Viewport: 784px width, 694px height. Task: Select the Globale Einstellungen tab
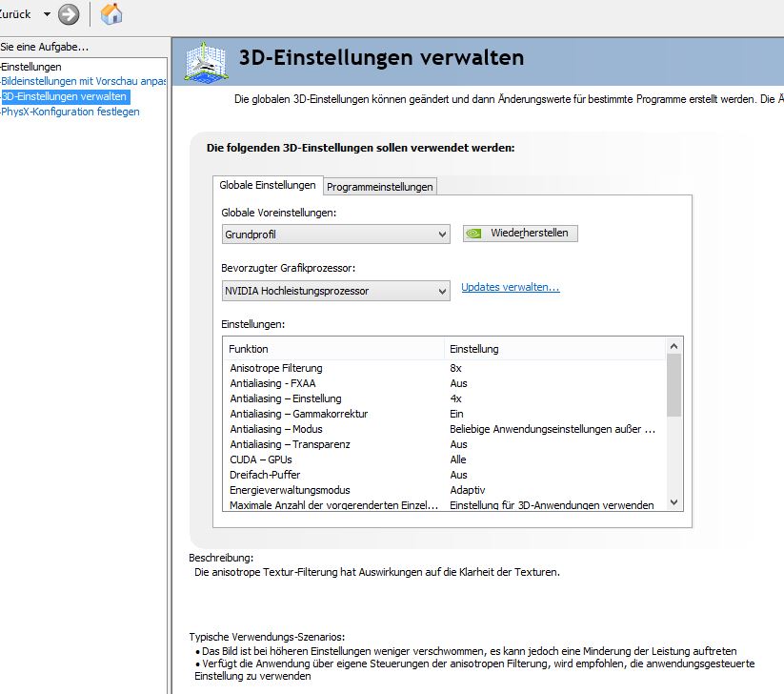tap(268, 185)
